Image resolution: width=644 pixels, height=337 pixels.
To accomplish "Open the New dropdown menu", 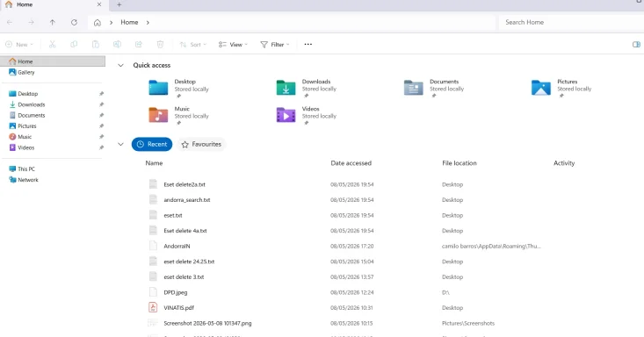I will 19,45.
